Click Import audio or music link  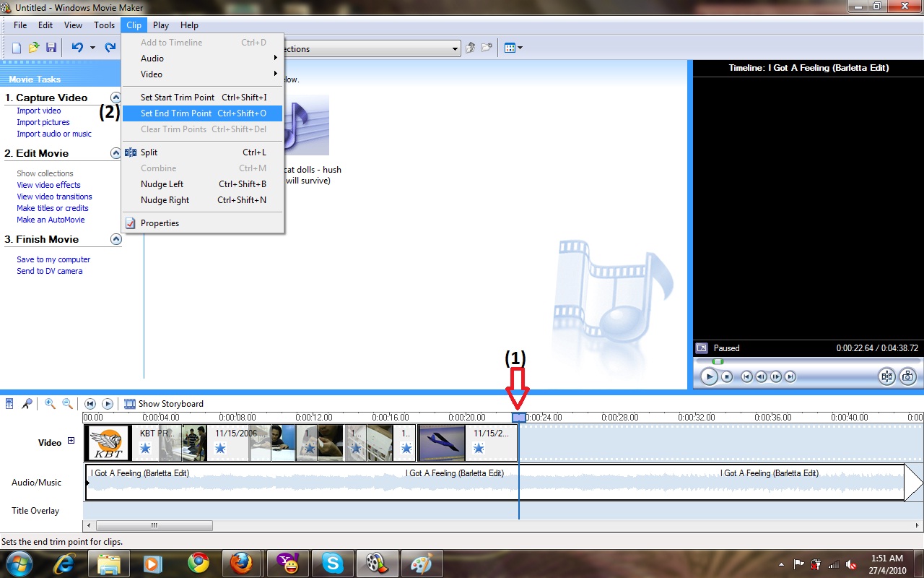[x=54, y=134]
